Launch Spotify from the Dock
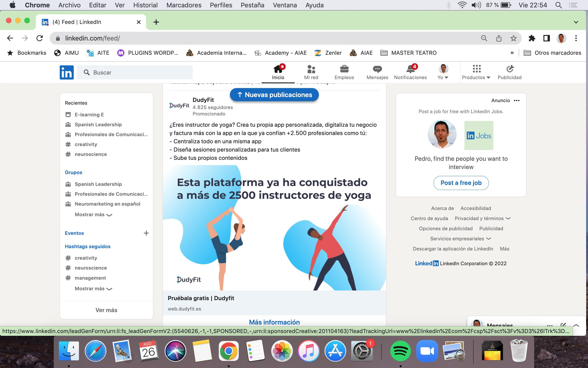 coord(400,351)
